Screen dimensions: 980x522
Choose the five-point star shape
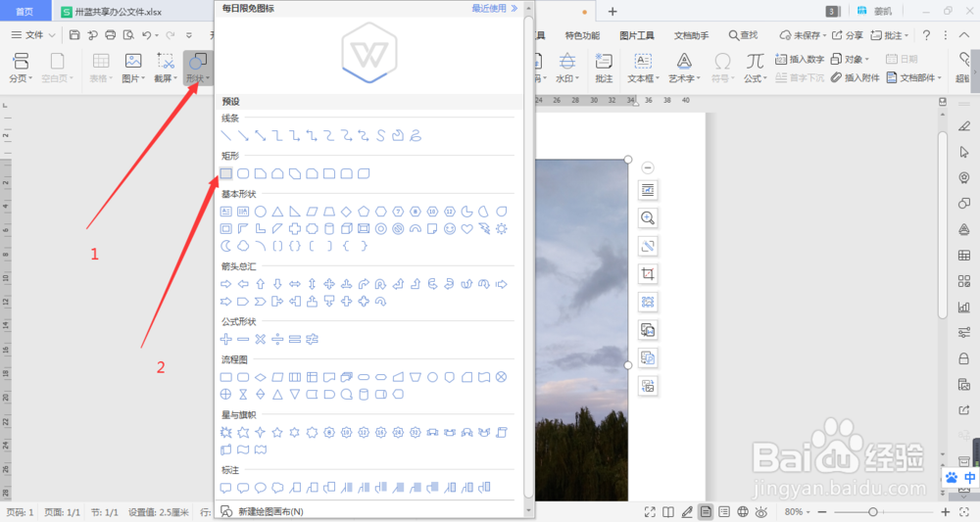(277, 432)
